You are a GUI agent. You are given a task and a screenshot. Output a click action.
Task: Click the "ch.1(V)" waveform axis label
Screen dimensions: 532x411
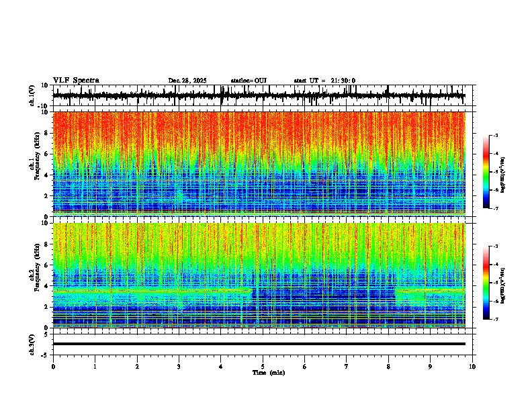tap(32, 95)
